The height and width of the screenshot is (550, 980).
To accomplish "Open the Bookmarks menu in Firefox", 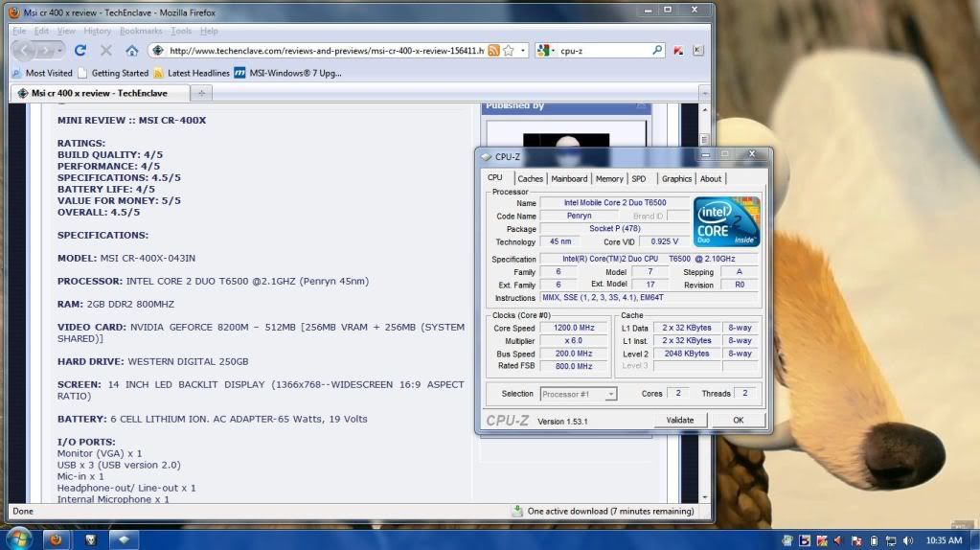I will click(141, 31).
